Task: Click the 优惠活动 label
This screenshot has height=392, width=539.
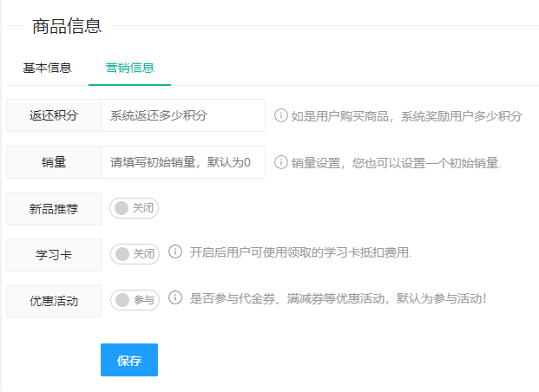Action: 54,301
